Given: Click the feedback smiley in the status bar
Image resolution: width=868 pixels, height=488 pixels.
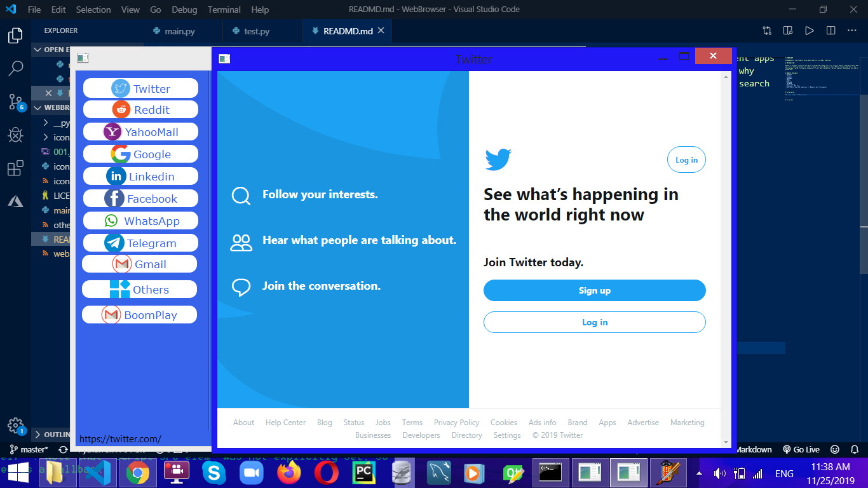Looking at the screenshot, I should click(x=835, y=449).
